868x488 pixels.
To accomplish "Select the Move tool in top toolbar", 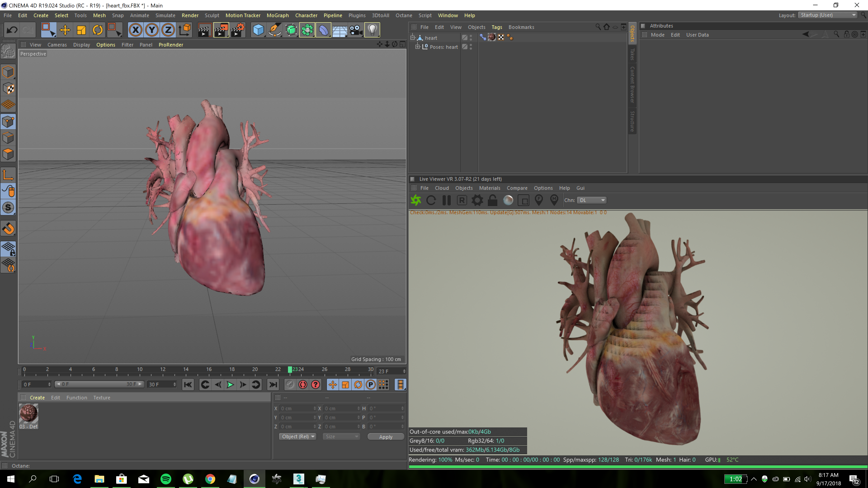I will [65, 30].
